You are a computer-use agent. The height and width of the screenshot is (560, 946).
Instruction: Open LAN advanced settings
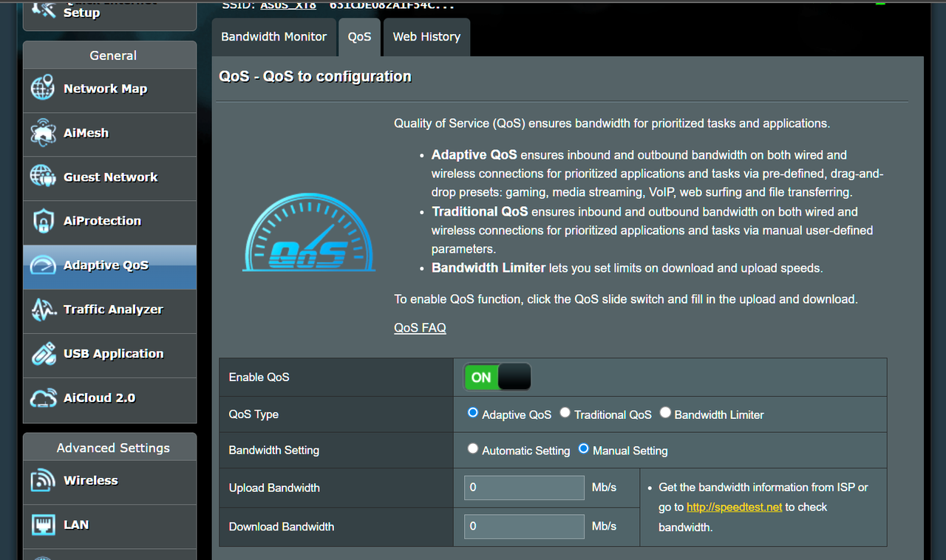[109, 526]
